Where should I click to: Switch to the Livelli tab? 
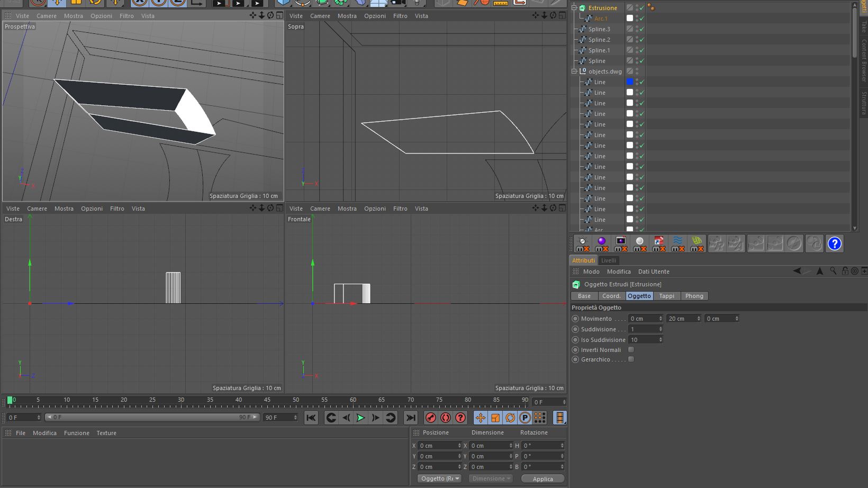tap(609, 260)
